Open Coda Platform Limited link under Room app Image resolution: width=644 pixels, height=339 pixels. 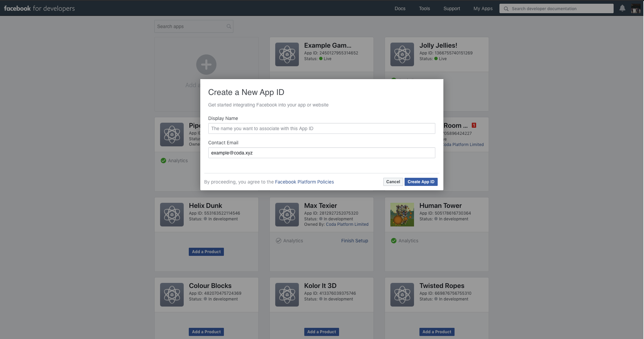pyautogui.click(x=463, y=145)
